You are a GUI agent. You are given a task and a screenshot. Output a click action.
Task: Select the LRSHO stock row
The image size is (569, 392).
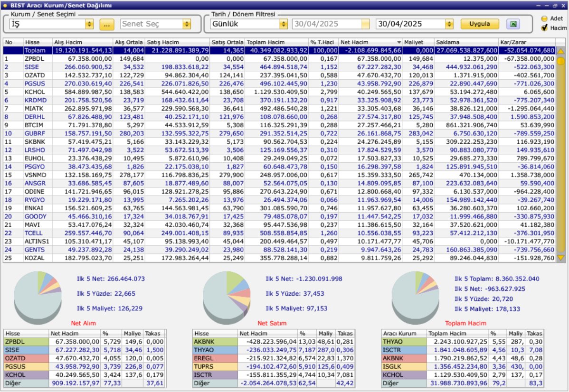click(279, 150)
